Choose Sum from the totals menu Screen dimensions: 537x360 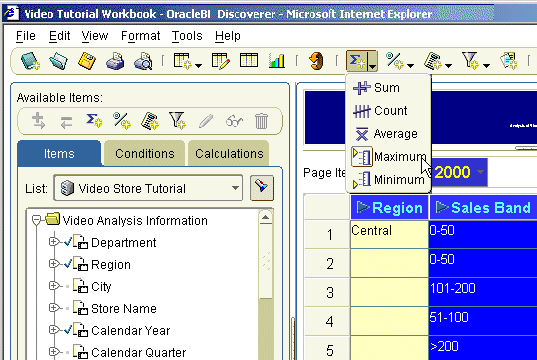pyautogui.click(x=388, y=88)
